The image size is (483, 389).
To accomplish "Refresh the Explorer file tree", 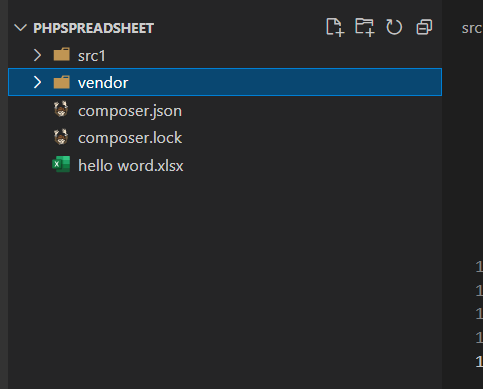I will tap(394, 27).
